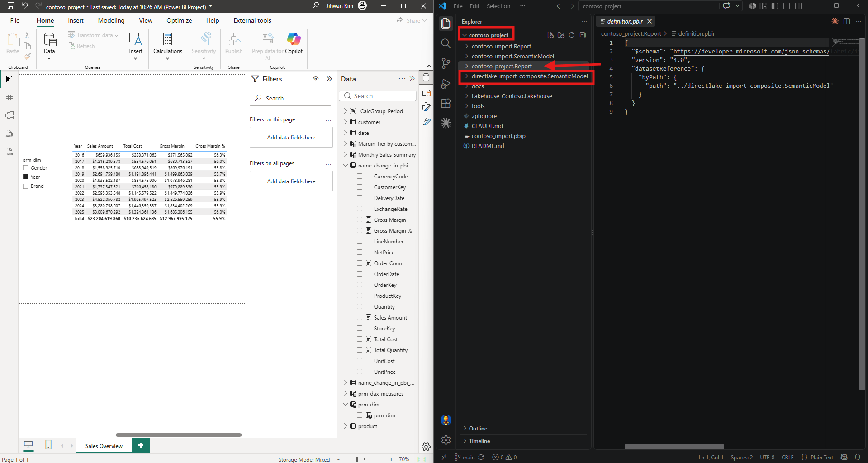The image size is (868, 463).
Task: Open Claude icon in VS Code activity bar
Action: pyautogui.click(x=446, y=123)
